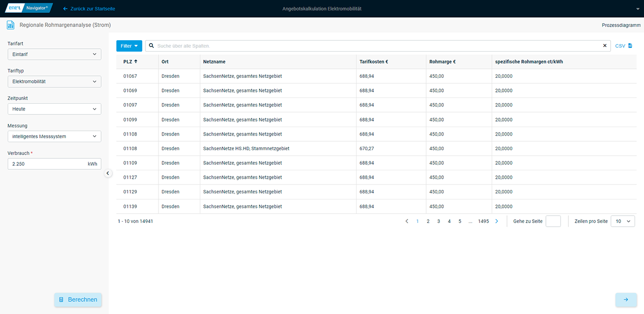The height and width of the screenshot is (314, 644).
Task: Go to page 3 in pagination
Action: click(439, 221)
